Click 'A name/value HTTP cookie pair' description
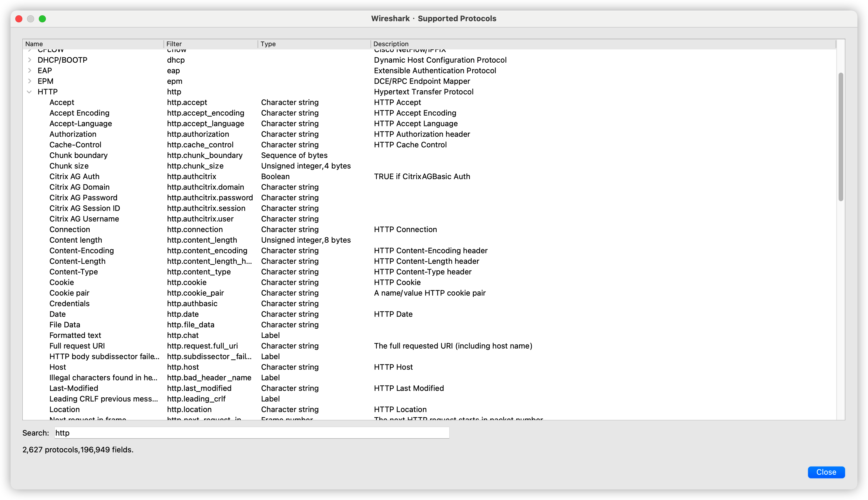The image size is (868, 500). click(430, 293)
